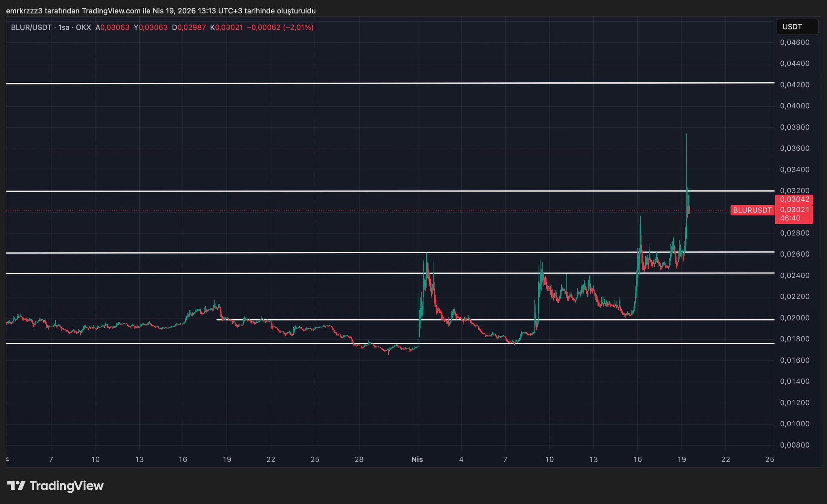
Task: Click the TradingView logo at bottom left
Action: coord(55,485)
